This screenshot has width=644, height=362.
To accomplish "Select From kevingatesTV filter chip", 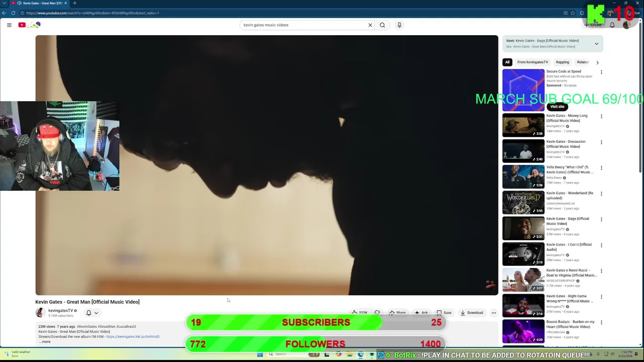I will tap(533, 62).
